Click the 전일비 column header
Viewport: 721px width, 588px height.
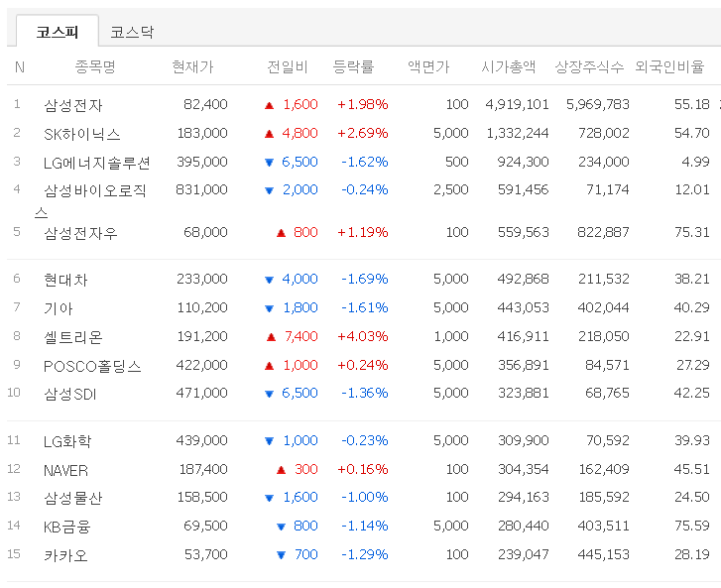[x=288, y=67]
